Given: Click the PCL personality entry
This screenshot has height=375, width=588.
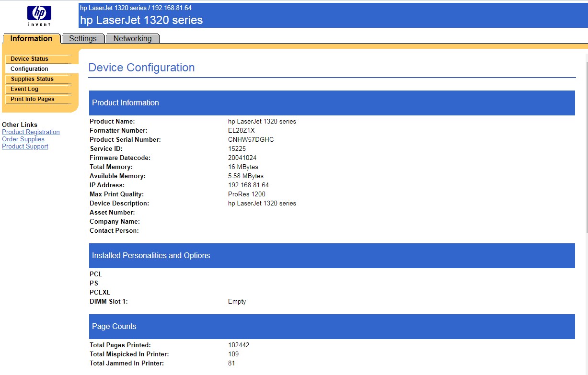Looking at the screenshot, I should 96,274.
